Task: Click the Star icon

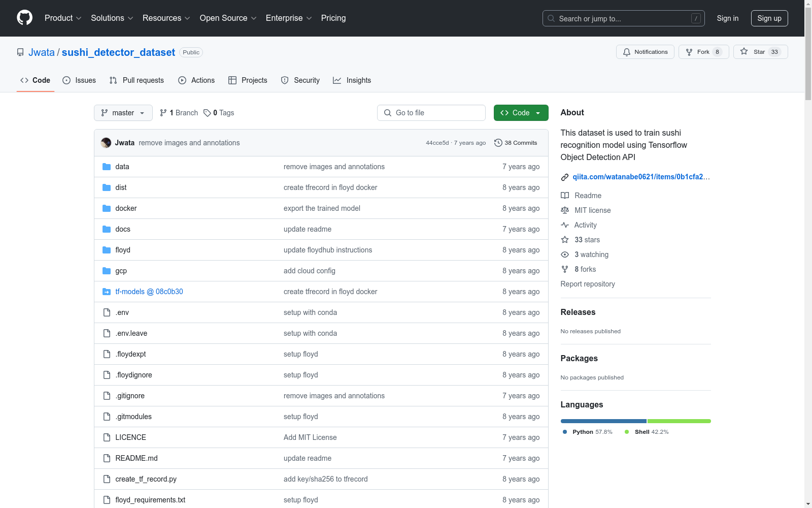Action: tap(744, 51)
